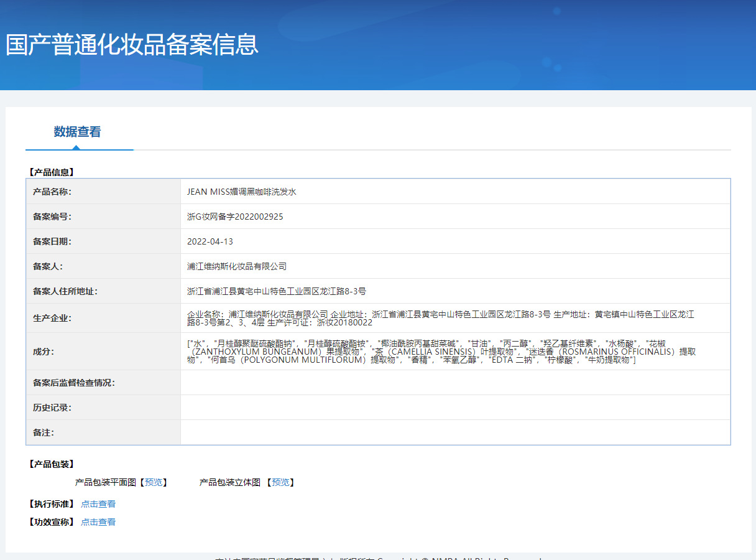Click the 产品名称 row label
Image resolution: width=756 pixels, height=560 pixels.
click(52, 192)
